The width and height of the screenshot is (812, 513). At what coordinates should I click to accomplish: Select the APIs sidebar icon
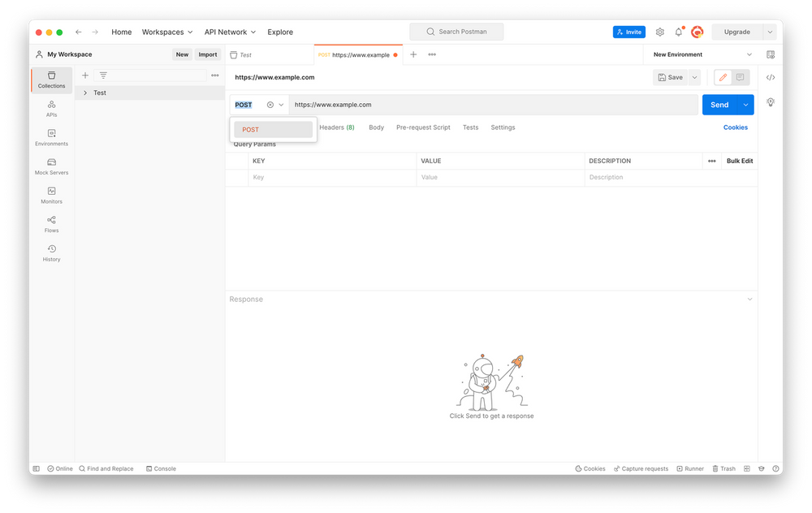51,109
